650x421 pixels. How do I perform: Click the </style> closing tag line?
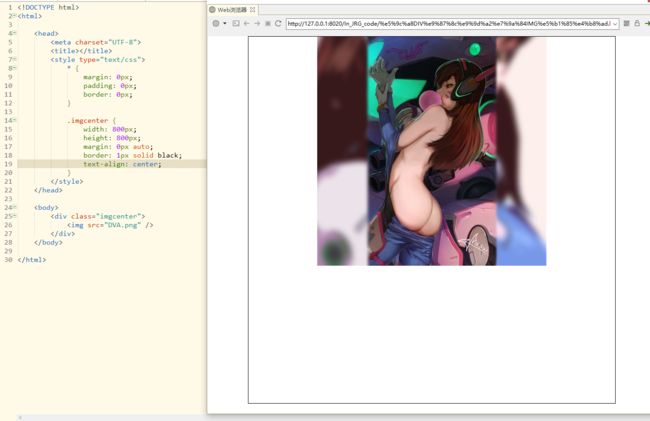[x=67, y=181]
